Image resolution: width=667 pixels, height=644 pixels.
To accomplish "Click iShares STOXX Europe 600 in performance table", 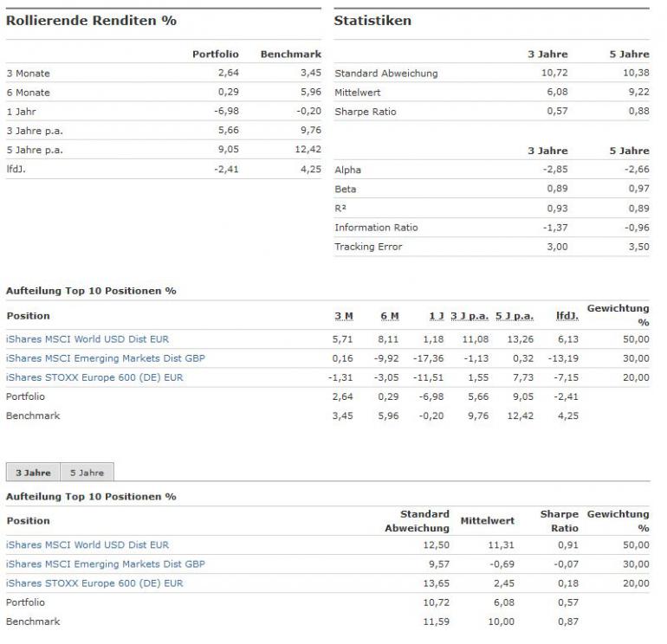I will click(94, 377).
